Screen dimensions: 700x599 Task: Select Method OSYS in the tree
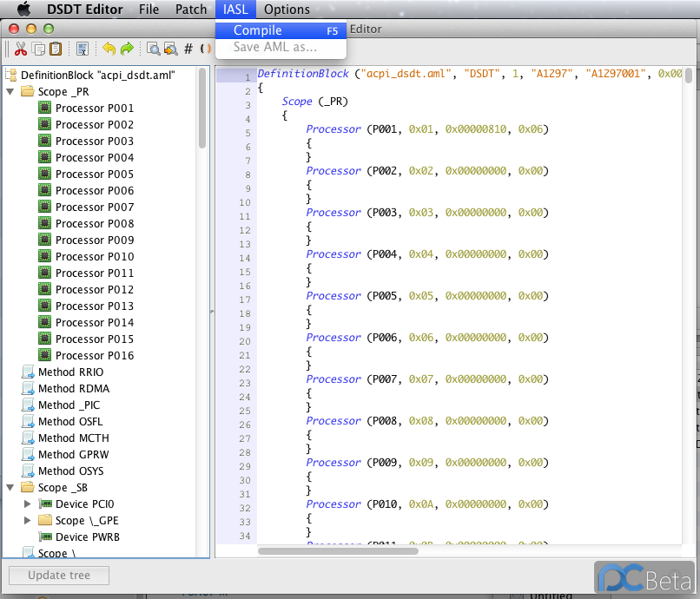70,471
